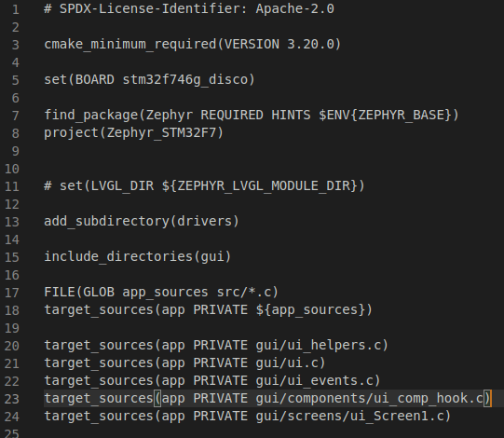The height and width of the screenshot is (438, 504).
Task: Click gui/components/ui_comp_hook.c path
Action: coord(370,398)
